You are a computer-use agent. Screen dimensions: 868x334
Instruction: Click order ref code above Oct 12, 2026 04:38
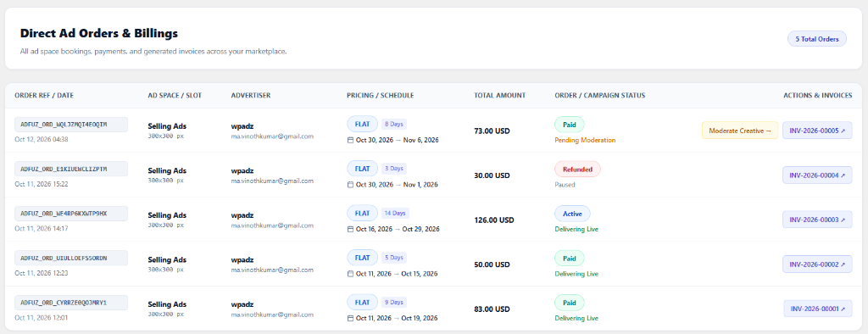(x=71, y=125)
